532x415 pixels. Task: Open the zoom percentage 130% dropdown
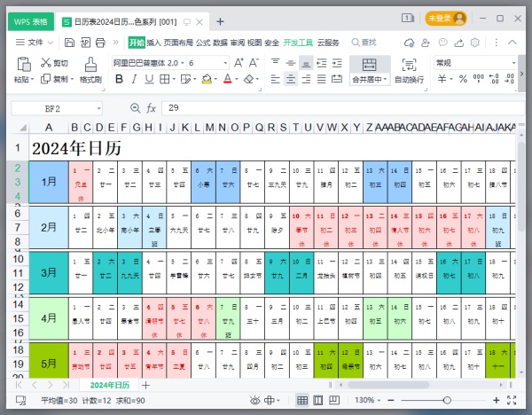click(379, 401)
